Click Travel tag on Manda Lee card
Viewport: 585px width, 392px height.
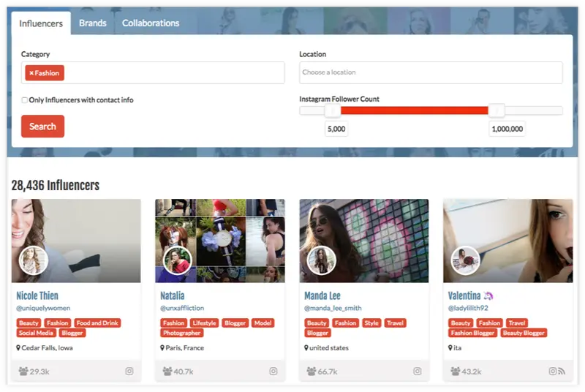tap(395, 323)
